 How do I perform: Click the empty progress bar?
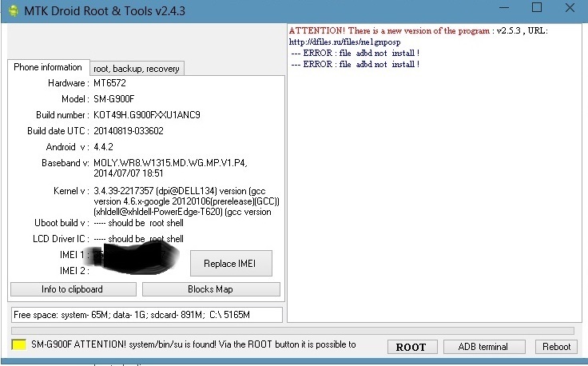[x=292, y=331]
